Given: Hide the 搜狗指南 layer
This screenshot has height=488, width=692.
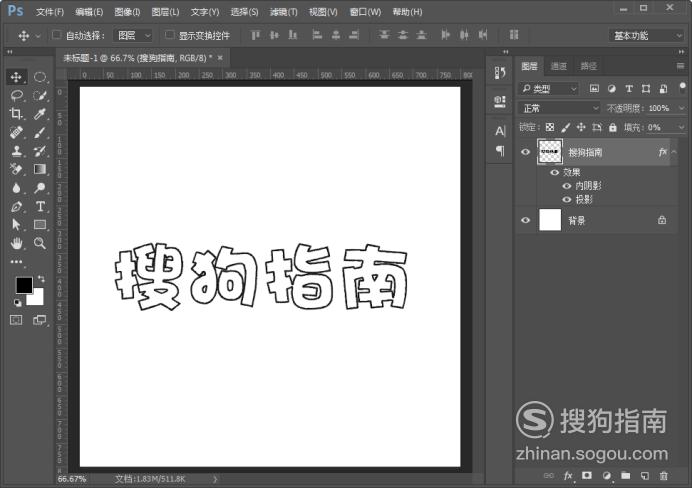Looking at the screenshot, I should click(525, 152).
